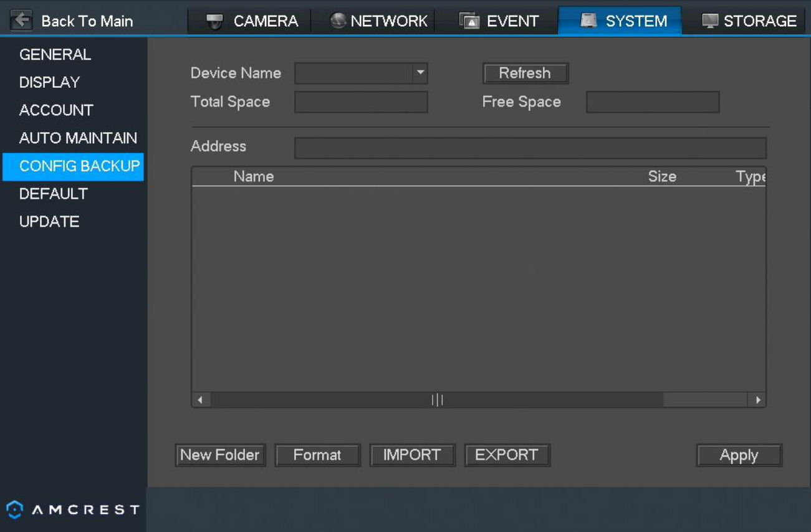
Task: Open ACCOUNT settings
Action: 56,110
